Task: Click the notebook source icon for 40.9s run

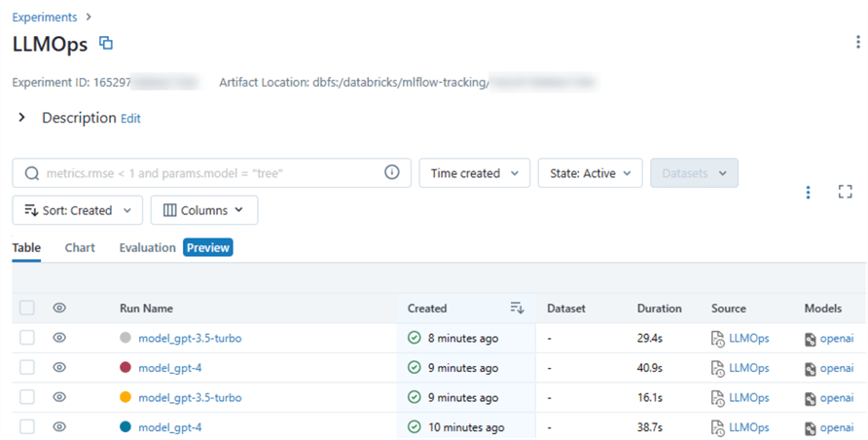Action: pos(717,369)
